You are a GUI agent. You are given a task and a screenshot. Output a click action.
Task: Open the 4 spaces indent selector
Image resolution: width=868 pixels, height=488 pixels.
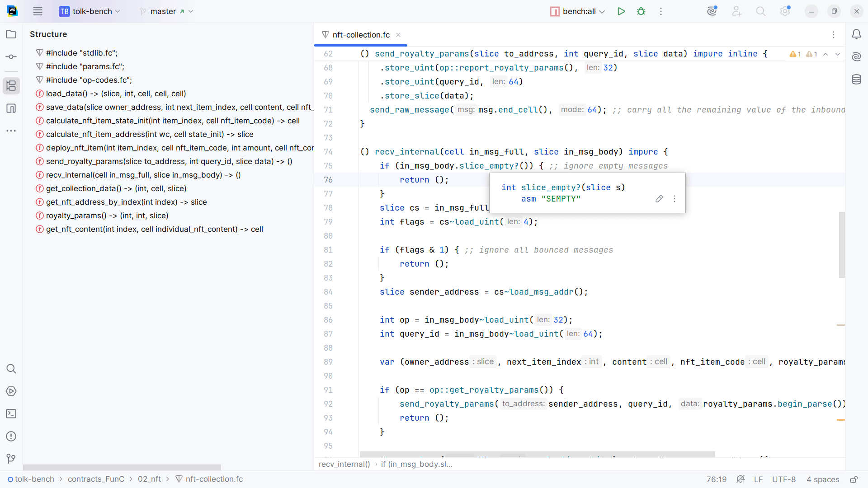pos(823,479)
